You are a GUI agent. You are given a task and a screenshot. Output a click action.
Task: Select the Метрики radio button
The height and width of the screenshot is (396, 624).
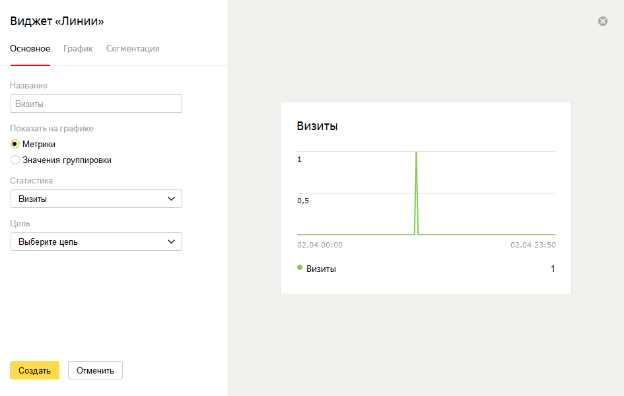coord(15,144)
